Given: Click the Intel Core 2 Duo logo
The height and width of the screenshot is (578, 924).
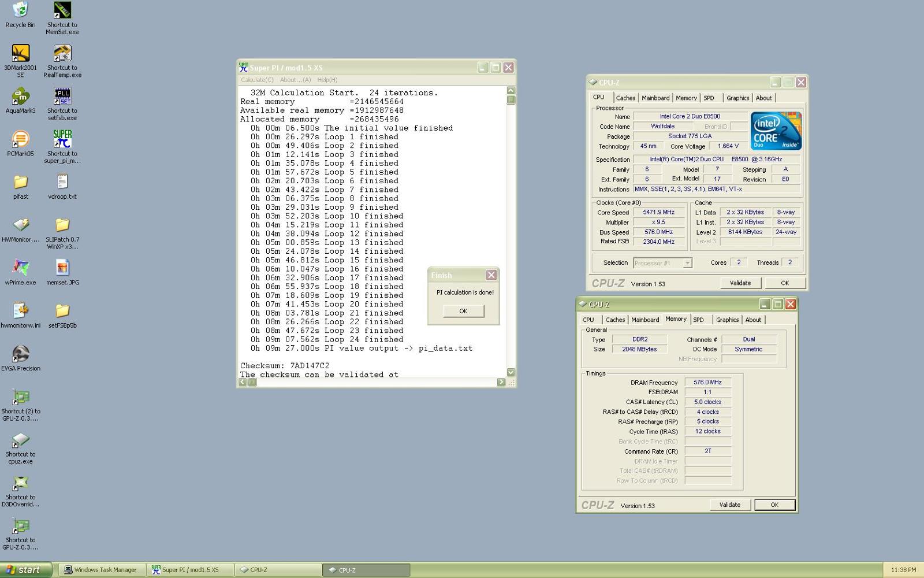Looking at the screenshot, I should point(776,131).
